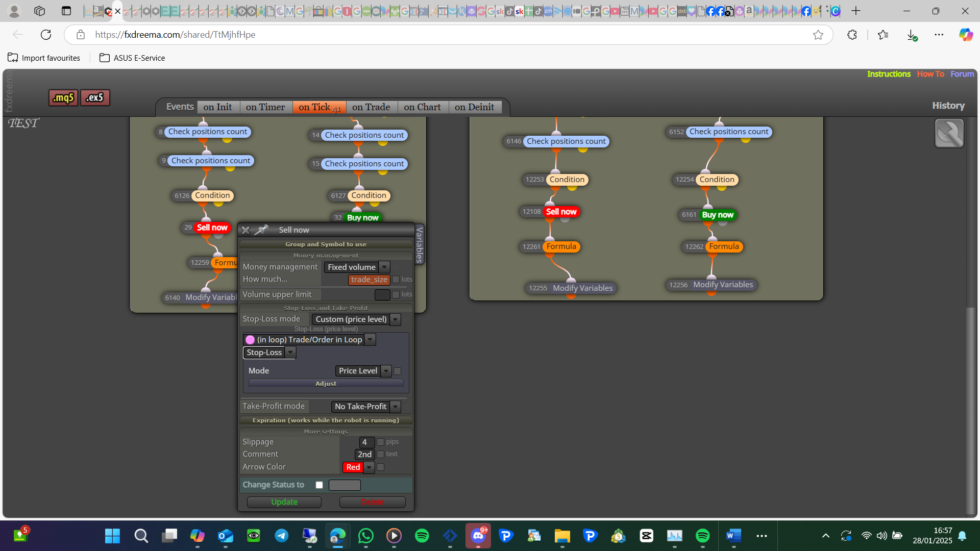Open the Instructions link
The height and width of the screenshot is (551, 980).
(x=889, y=74)
